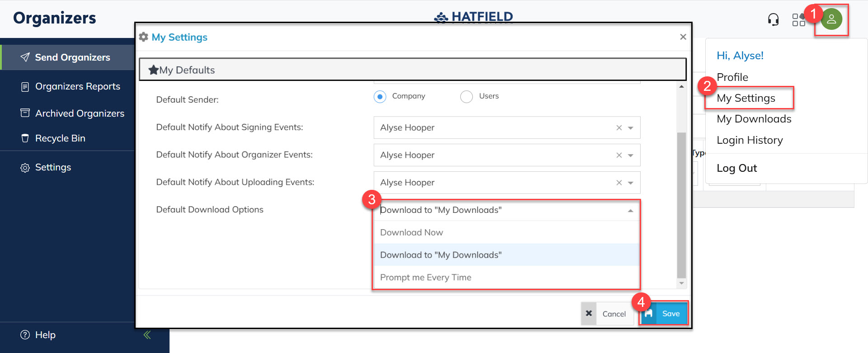Expand Organizer Events notify dropdown
This screenshot has width=868, height=353.
tap(631, 155)
